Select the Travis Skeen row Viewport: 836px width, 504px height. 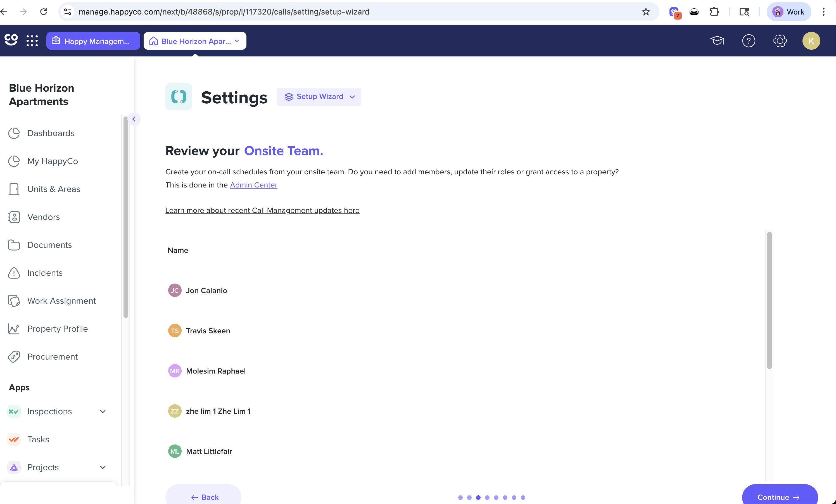(465, 330)
